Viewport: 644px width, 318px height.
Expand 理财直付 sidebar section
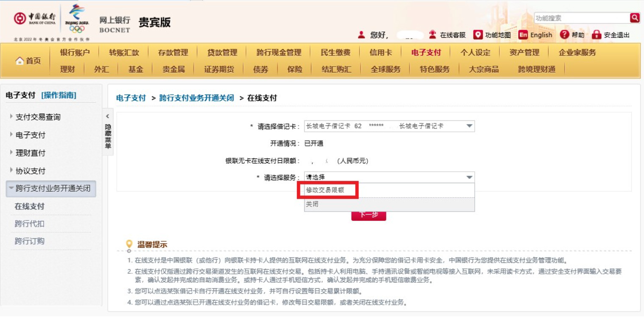click(30, 153)
